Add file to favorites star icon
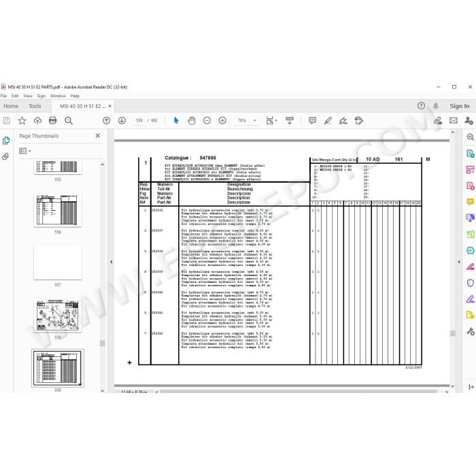Viewport: 476px width, 476px height. [22, 120]
